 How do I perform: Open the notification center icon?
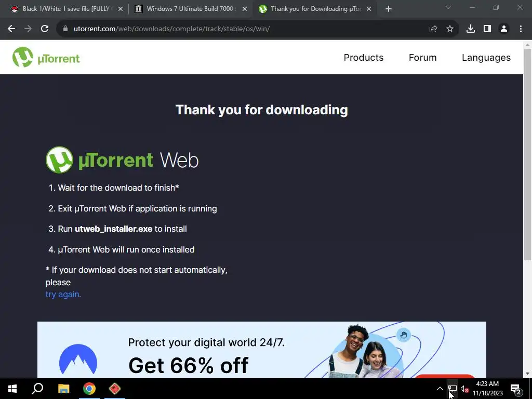click(516, 389)
